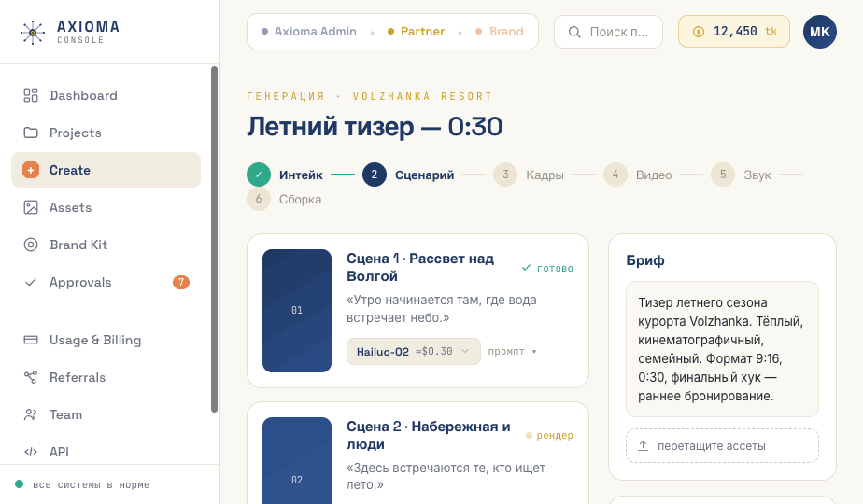Jump to step 3 Кадры

529,175
